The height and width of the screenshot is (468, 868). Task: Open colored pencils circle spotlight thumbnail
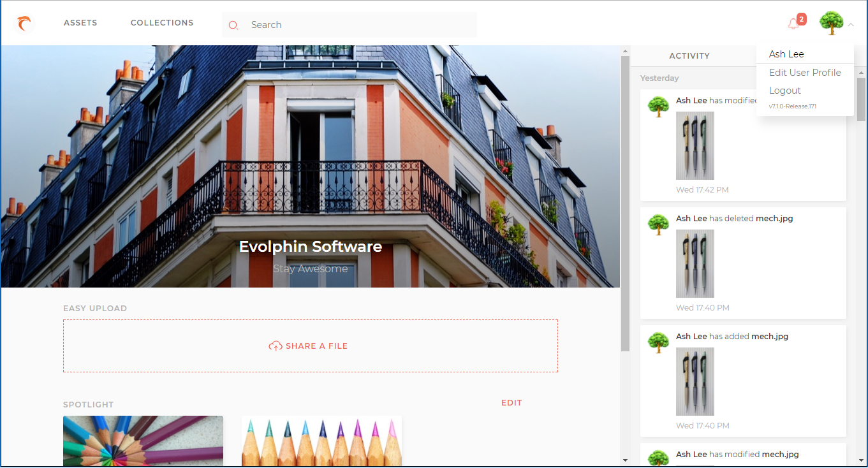click(143, 441)
